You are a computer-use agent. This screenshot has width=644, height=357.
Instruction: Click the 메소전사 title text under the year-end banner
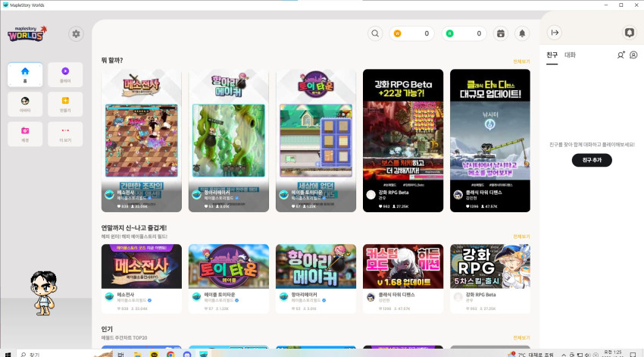click(x=126, y=295)
